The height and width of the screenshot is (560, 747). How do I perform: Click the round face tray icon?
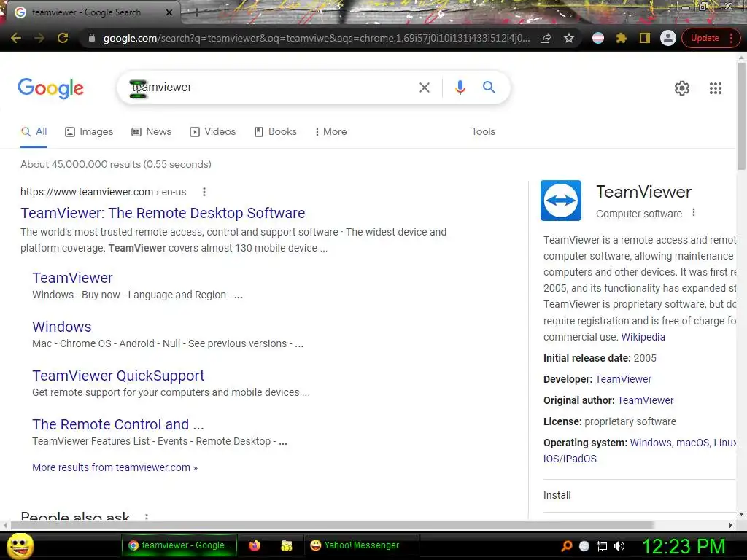click(584, 547)
